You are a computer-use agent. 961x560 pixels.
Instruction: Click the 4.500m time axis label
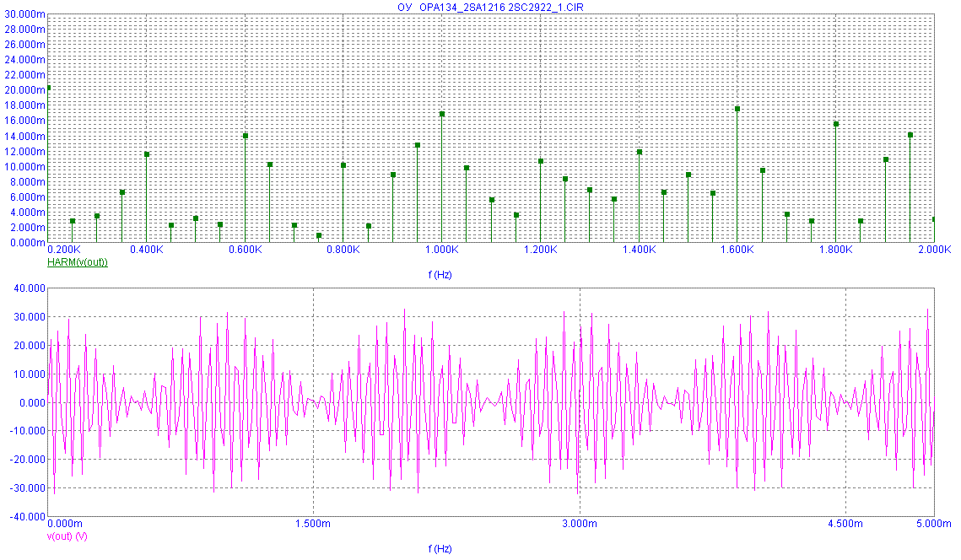click(x=845, y=523)
